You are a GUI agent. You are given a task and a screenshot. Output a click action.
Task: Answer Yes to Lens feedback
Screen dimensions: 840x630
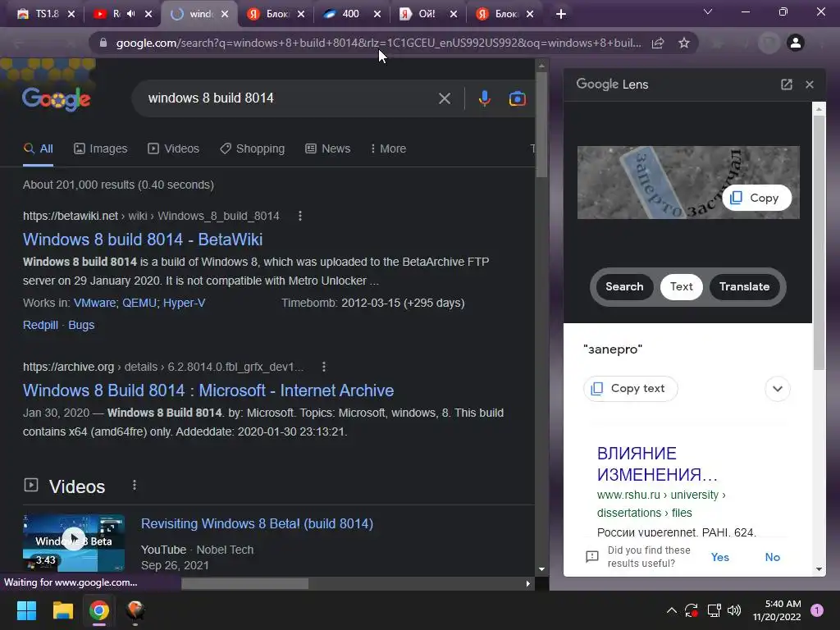coord(720,557)
